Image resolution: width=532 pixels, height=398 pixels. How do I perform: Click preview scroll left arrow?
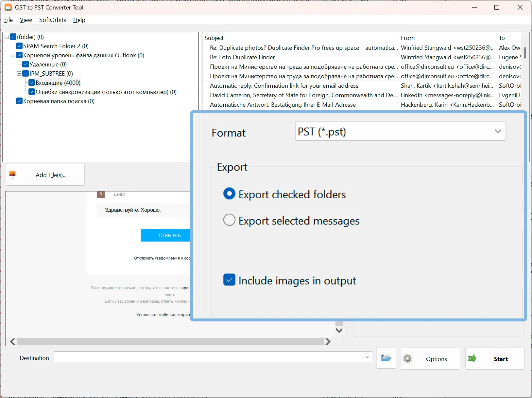(x=12, y=342)
